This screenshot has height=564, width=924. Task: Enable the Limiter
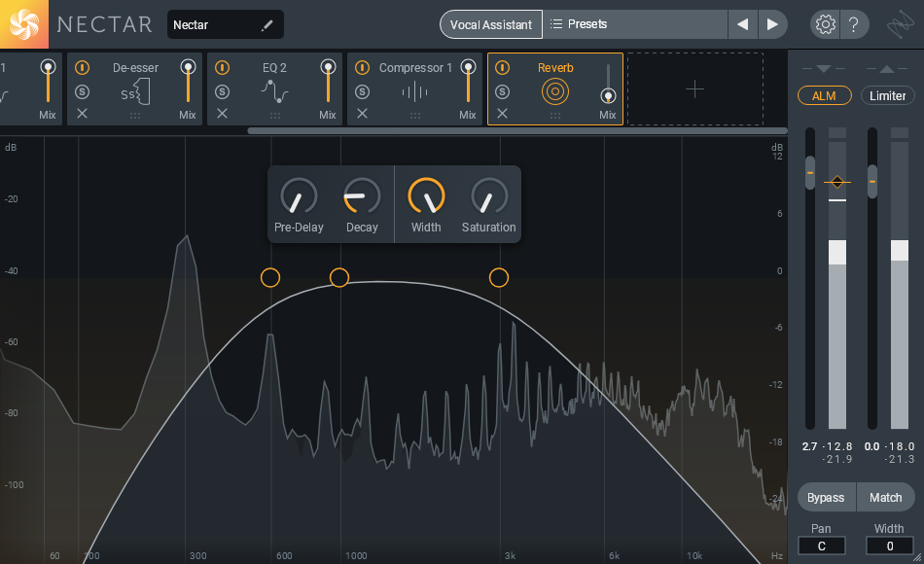click(887, 95)
